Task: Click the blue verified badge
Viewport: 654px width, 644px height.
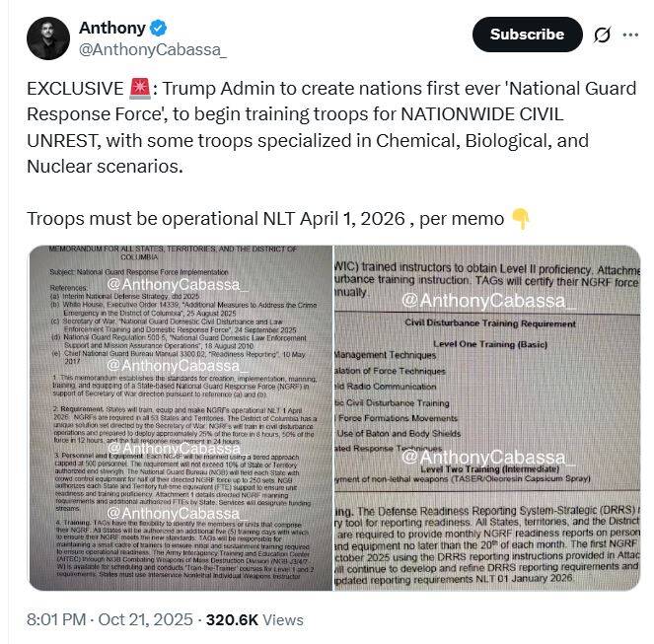Action: (156, 27)
